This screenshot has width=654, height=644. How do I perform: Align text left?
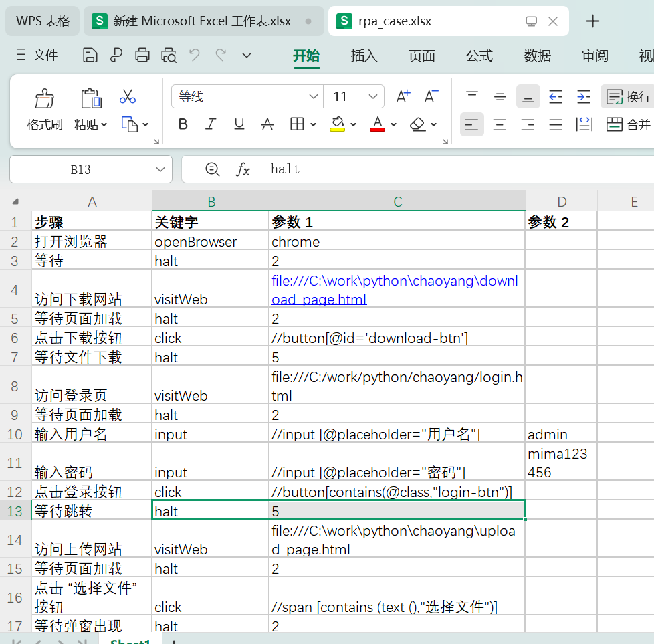click(x=471, y=124)
